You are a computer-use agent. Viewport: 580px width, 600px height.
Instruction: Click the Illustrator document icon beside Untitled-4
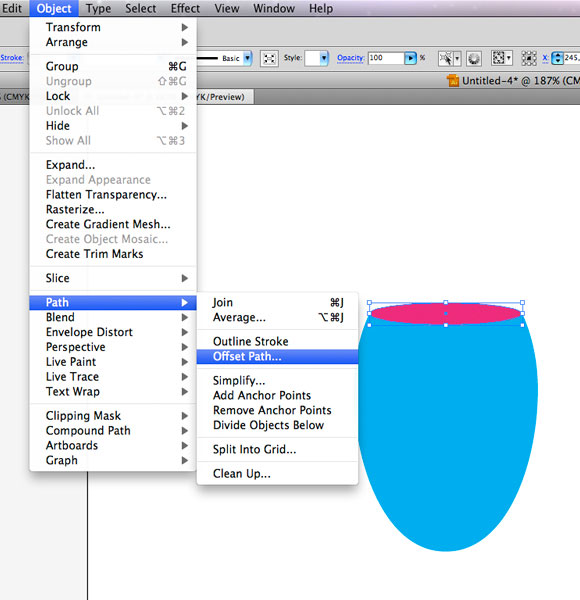point(453,81)
